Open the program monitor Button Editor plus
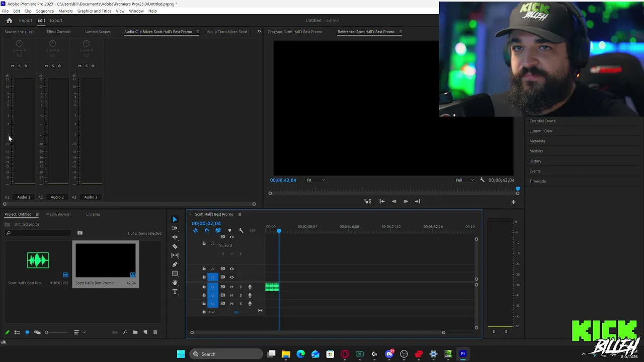The image size is (644, 362). [513, 202]
